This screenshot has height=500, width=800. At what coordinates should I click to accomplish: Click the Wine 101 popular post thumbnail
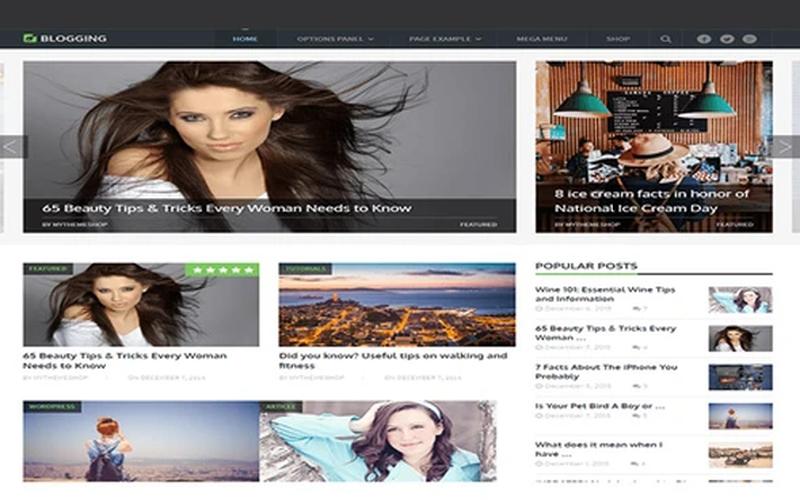click(740, 299)
